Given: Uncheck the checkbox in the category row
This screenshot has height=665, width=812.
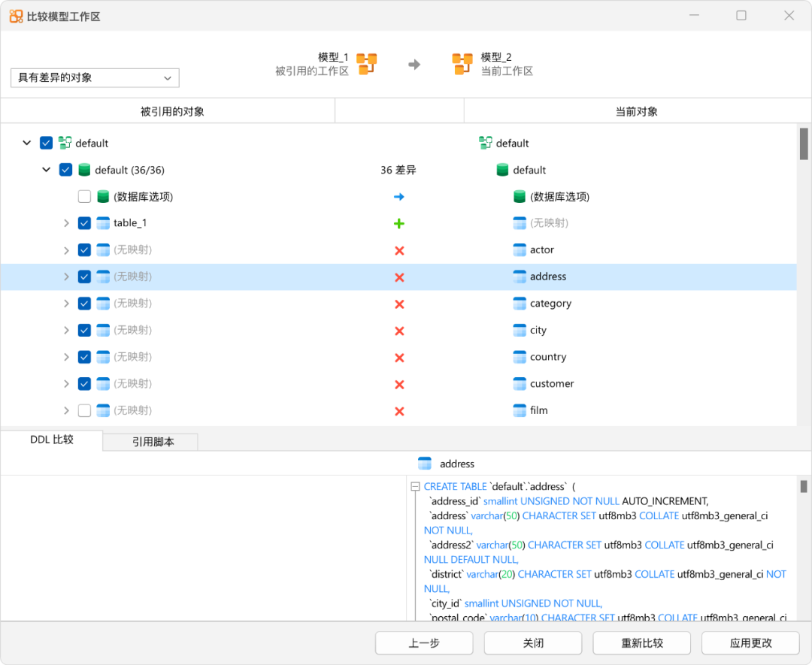Looking at the screenshot, I should 84,304.
